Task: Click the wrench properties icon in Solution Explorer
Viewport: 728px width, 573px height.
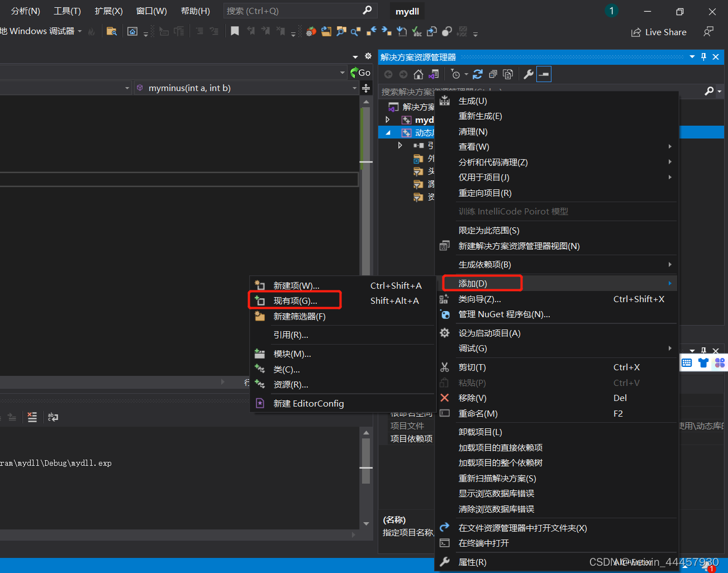Action: (x=529, y=74)
